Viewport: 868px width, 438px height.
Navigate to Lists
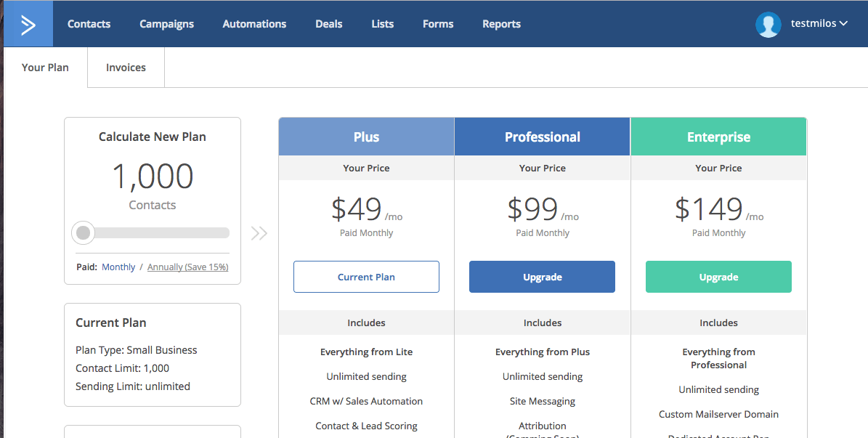(382, 24)
